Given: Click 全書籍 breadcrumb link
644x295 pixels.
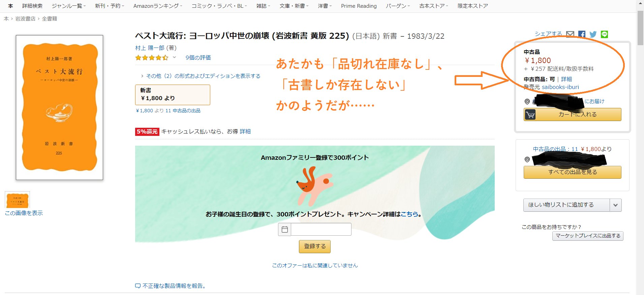Looking at the screenshot, I should 50,19.
